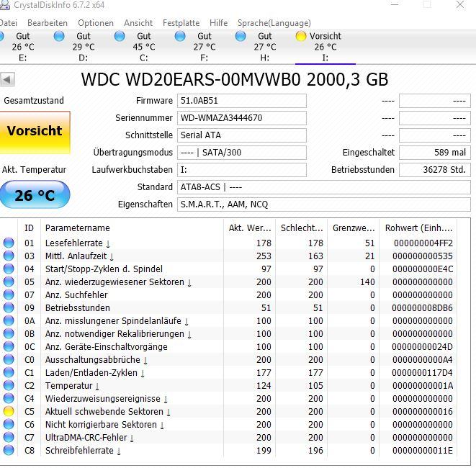Click status icon of Wiederzuweisungsereignisse row
476x468 pixels.
(x=9, y=398)
